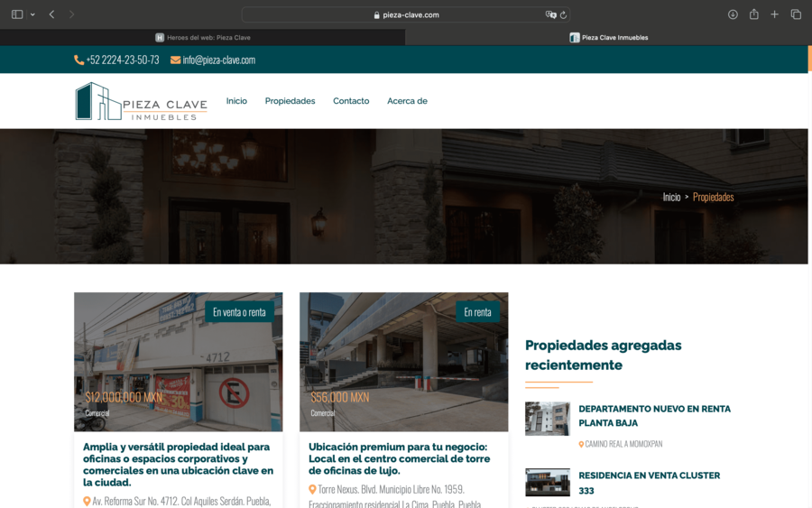Show the tab overview icon
This screenshot has height=508, width=812.
[796, 14]
